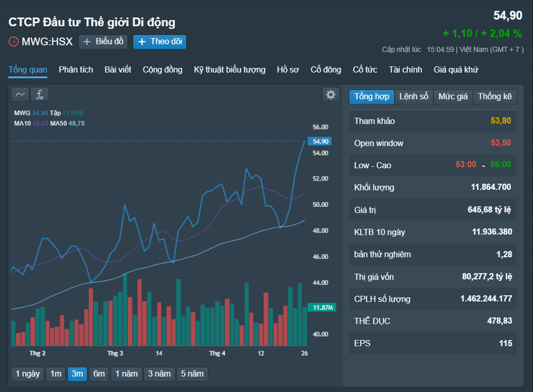Click the Tập 11,86M legend value
The width and height of the screenshot is (533, 392).
tap(73, 113)
